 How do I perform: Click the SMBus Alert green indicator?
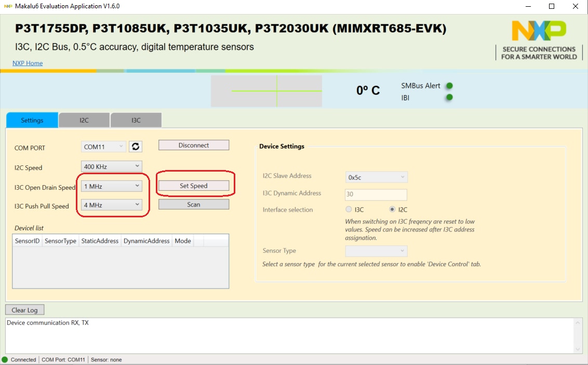[450, 86]
